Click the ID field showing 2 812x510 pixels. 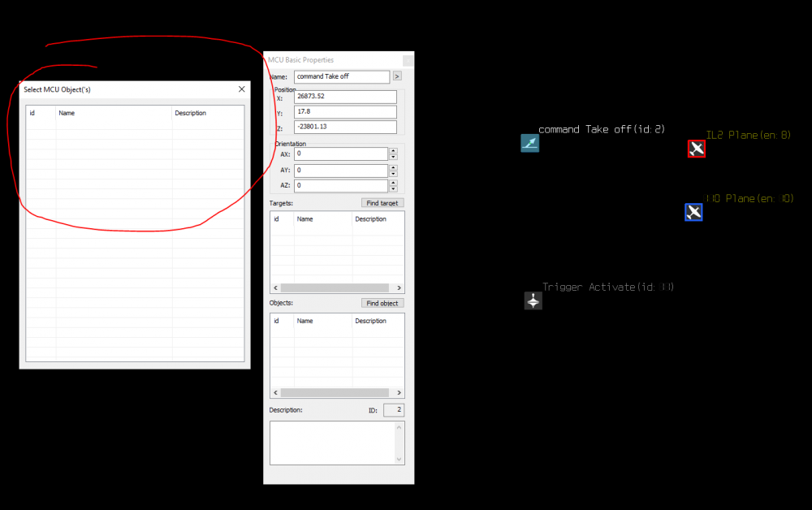(394, 410)
